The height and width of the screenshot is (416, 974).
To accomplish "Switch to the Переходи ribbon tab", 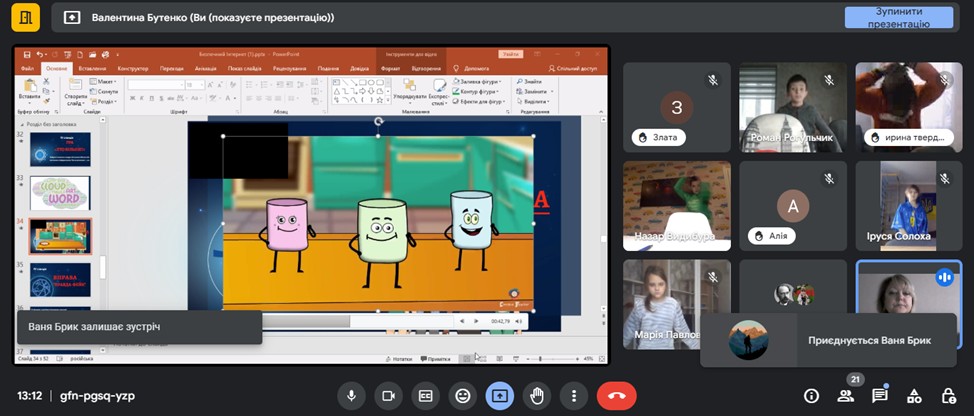I will click(x=171, y=68).
